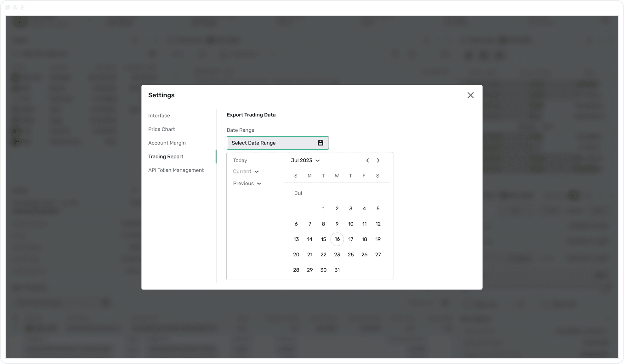Pick the circled date 16
The image size is (624, 364).
click(337, 239)
